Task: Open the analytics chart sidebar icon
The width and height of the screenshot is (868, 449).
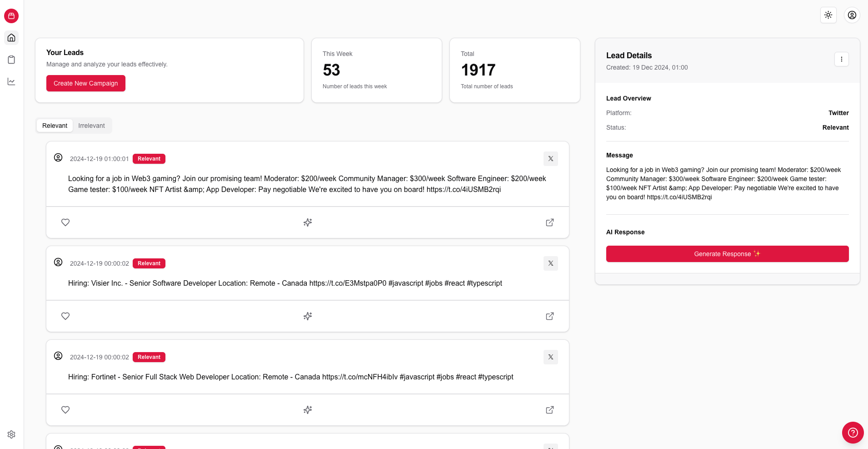Action: pyautogui.click(x=11, y=81)
